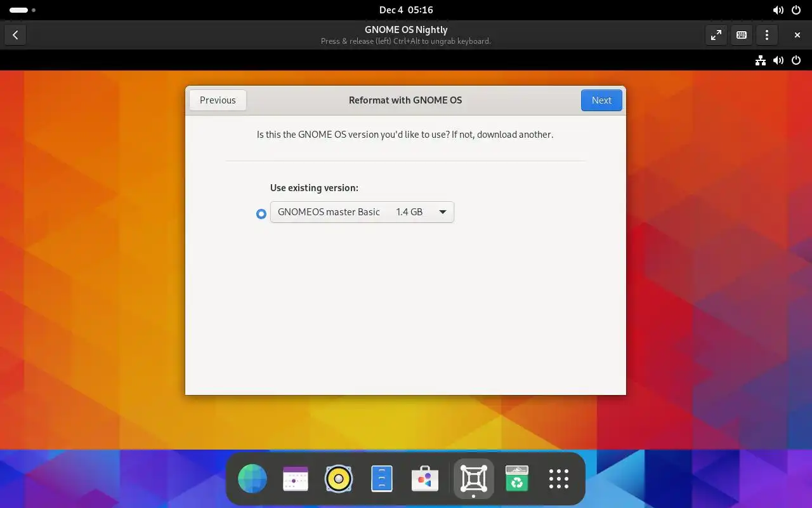Image resolution: width=812 pixels, height=508 pixels.
Task: Open the clock showing Dec 4 05:16
Action: (x=406, y=10)
